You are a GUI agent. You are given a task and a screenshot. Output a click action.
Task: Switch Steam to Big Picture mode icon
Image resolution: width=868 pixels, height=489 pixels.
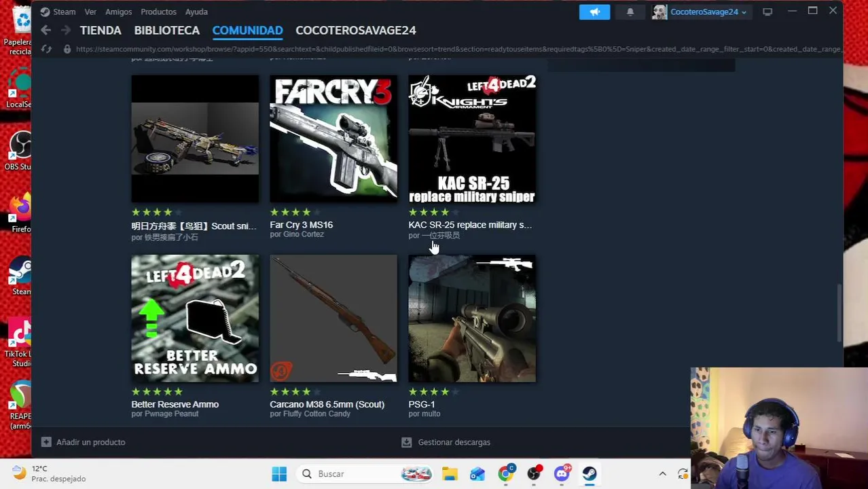click(767, 12)
